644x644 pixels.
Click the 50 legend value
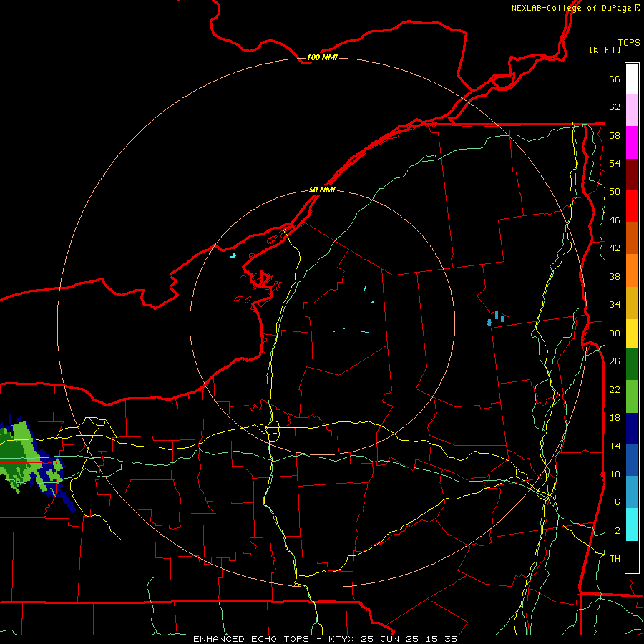point(615,192)
